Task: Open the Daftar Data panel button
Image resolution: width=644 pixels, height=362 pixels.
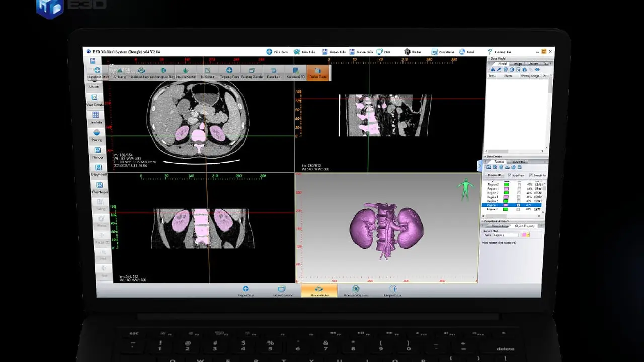Action: click(317, 73)
